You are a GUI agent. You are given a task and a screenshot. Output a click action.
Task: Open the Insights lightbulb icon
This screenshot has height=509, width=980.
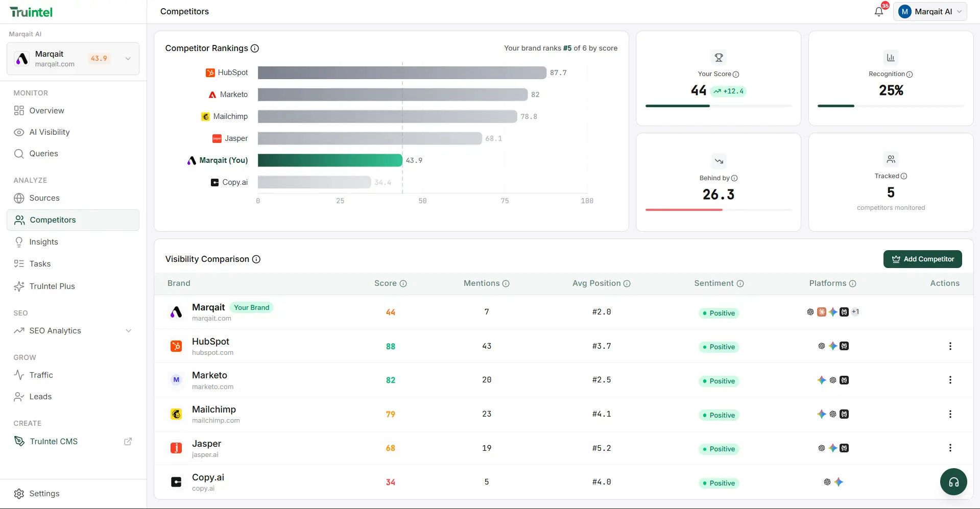pyautogui.click(x=19, y=241)
